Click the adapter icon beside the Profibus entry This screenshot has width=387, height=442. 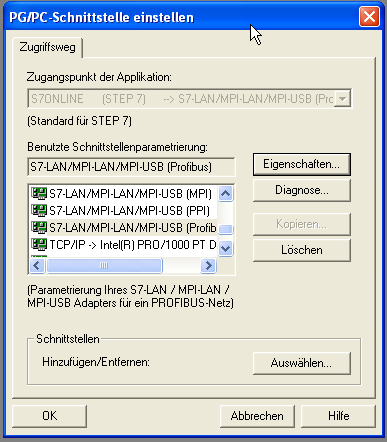tap(39, 228)
